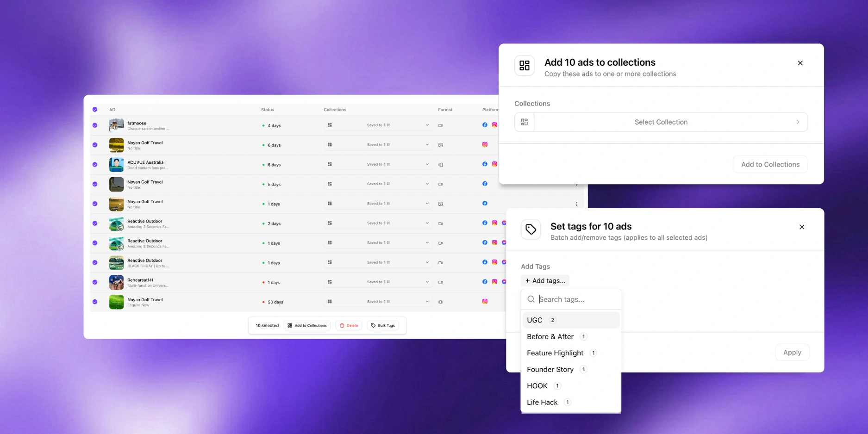This screenshot has width=868, height=434.
Task: Click the tag icon in Set tags dialog header
Action: point(531,229)
